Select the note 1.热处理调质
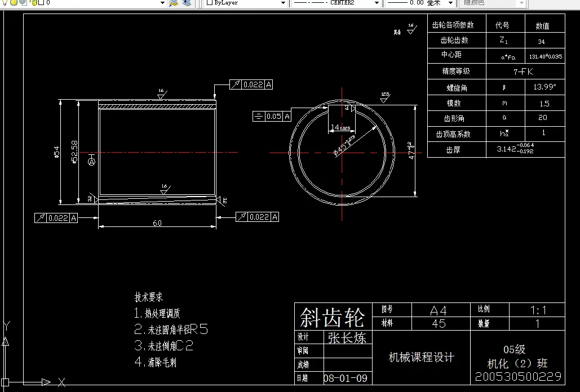The height and width of the screenshot is (392, 580). (x=157, y=313)
